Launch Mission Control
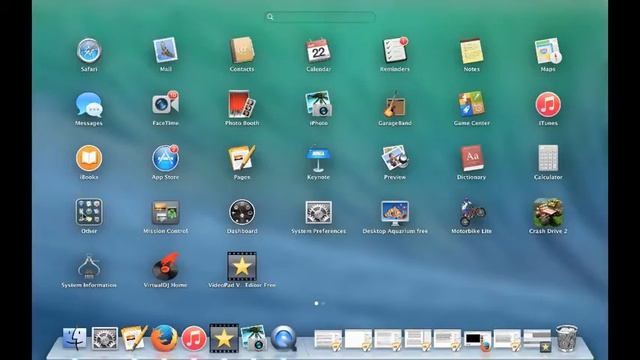Screen dimensions: 640x360 pyautogui.click(x=165, y=212)
